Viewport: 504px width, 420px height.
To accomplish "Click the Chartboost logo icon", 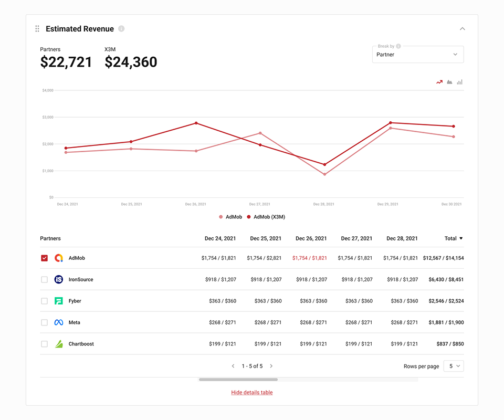I will [58, 344].
